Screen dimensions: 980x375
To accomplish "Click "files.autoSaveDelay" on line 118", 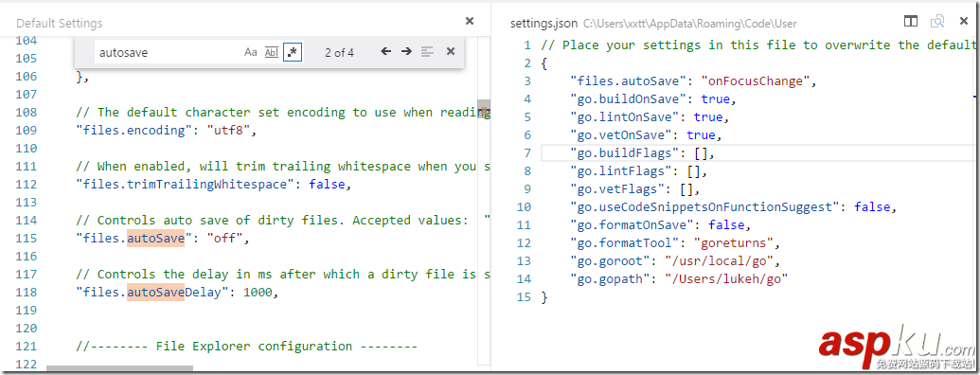I will (x=151, y=292).
